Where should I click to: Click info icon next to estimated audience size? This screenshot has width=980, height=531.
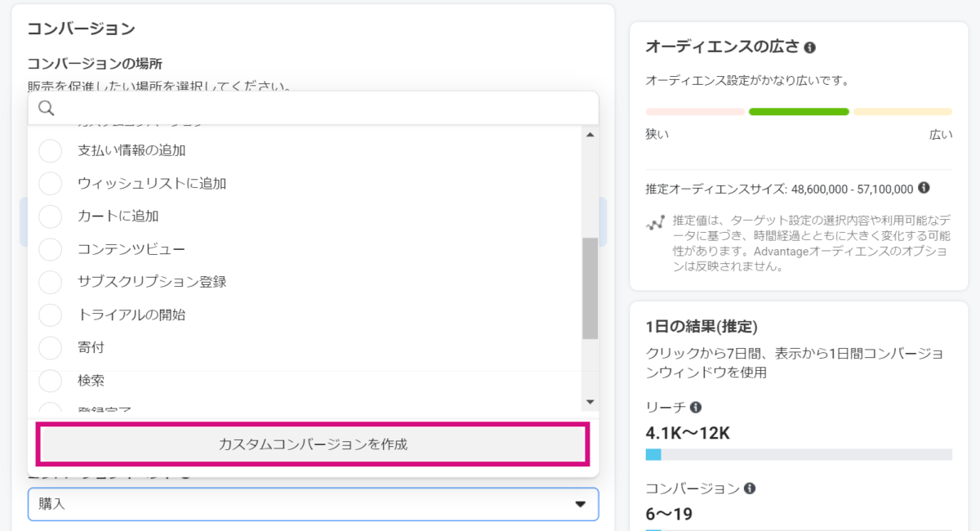(924, 188)
